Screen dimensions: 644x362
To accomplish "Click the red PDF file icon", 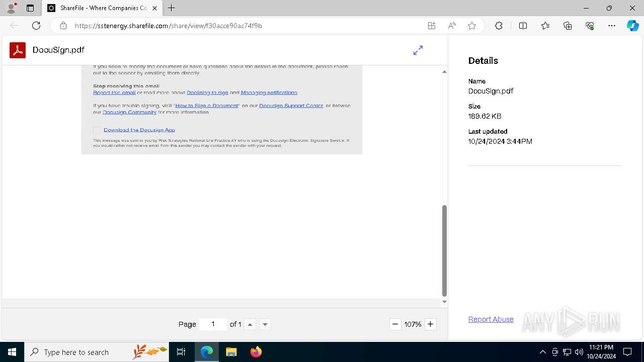I will (x=18, y=50).
